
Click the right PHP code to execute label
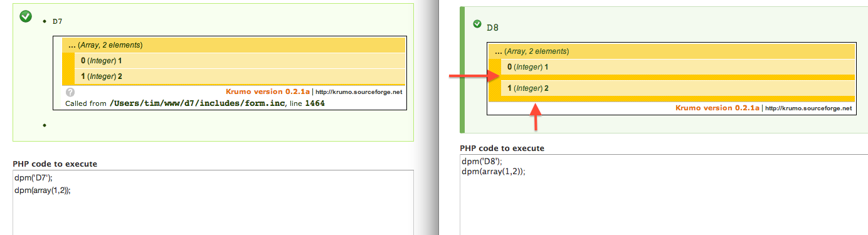coord(502,149)
